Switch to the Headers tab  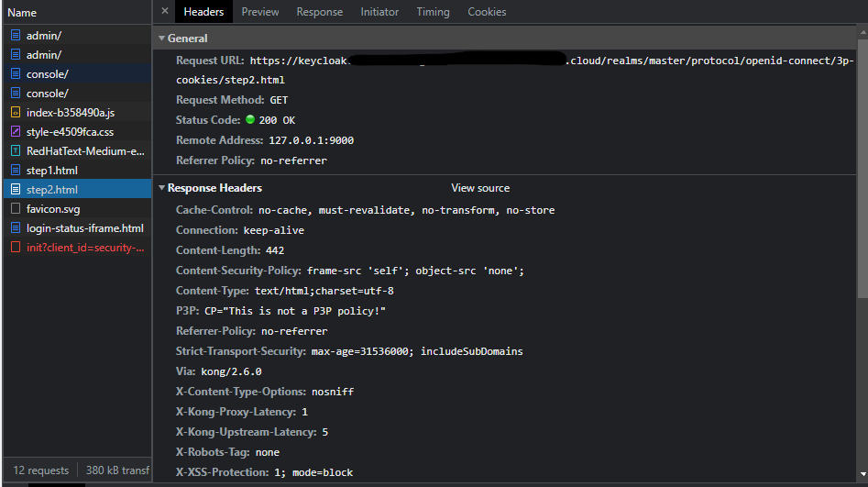[203, 12]
